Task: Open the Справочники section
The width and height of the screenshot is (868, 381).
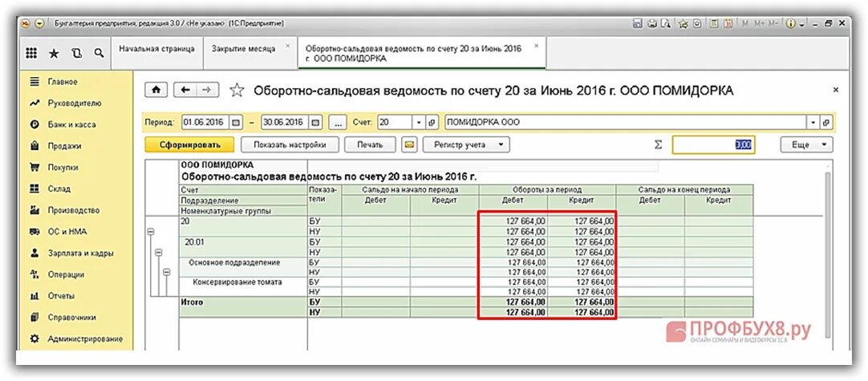Action: point(71,318)
